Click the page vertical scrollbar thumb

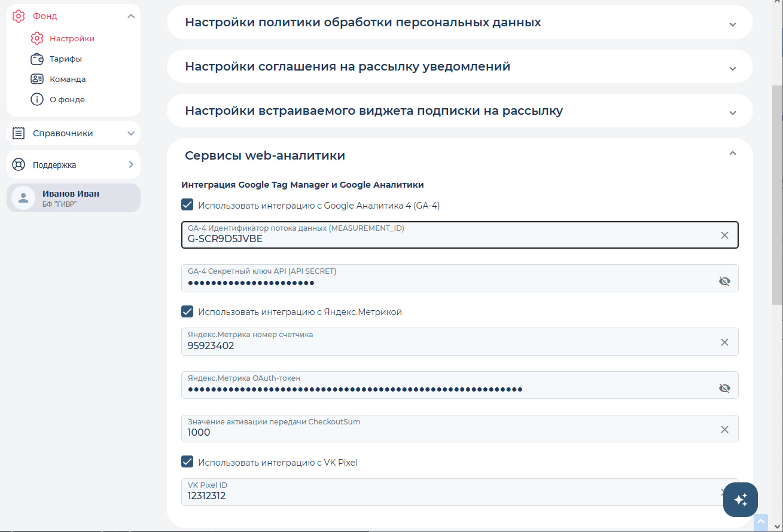(x=777, y=195)
